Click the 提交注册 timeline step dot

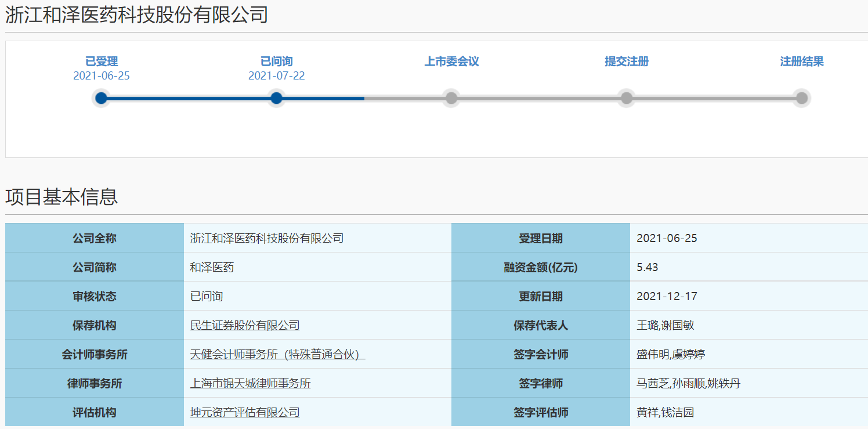click(x=627, y=98)
